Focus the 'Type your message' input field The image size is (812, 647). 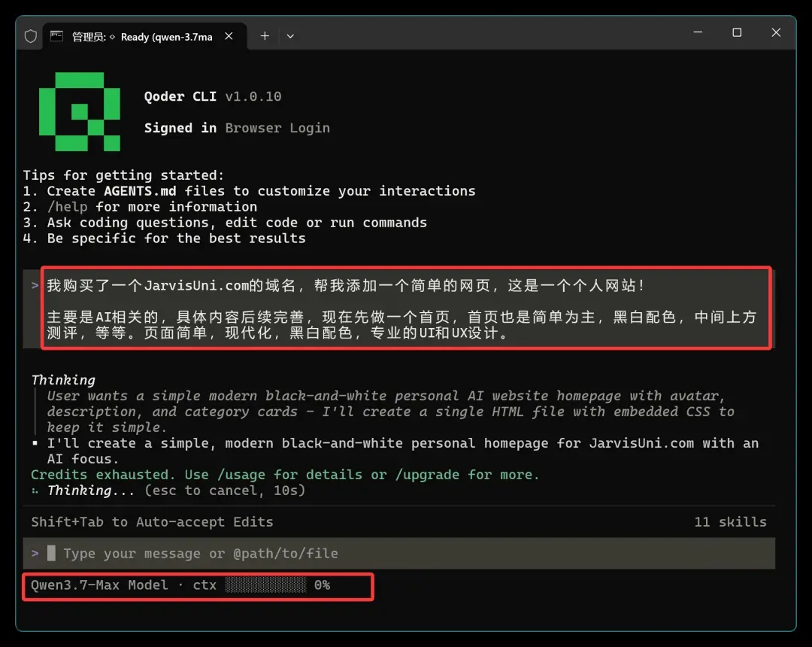[x=398, y=553]
